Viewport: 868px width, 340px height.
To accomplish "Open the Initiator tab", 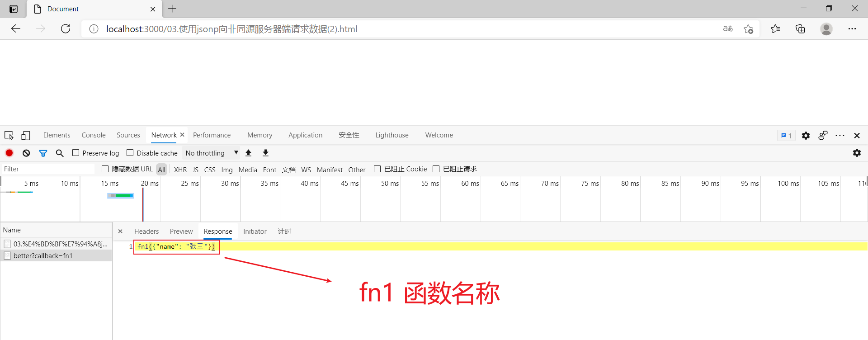I will 255,231.
